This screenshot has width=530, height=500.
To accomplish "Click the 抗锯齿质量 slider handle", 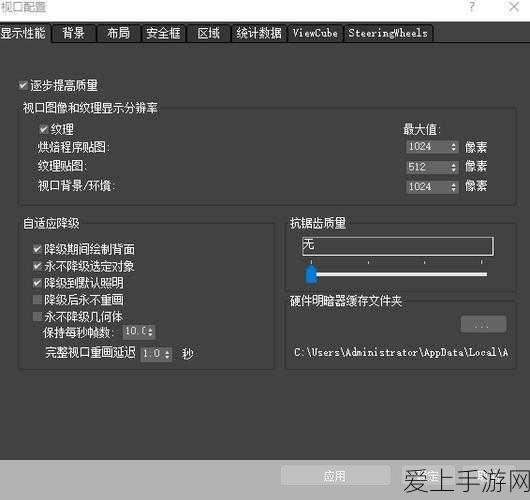I will [311, 275].
